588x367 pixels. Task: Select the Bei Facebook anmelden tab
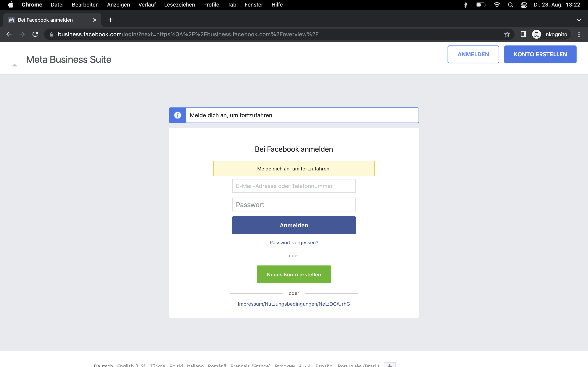pyautogui.click(x=45, y=20)
